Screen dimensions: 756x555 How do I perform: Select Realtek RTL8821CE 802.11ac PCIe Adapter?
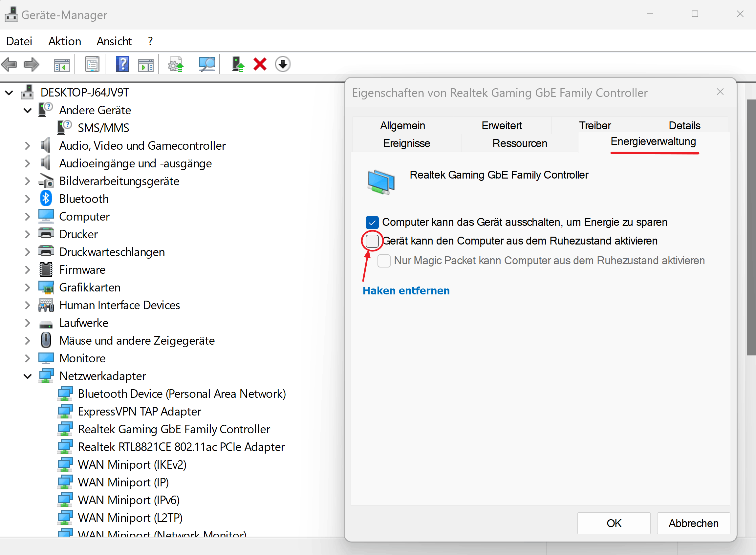coord(181,447)
